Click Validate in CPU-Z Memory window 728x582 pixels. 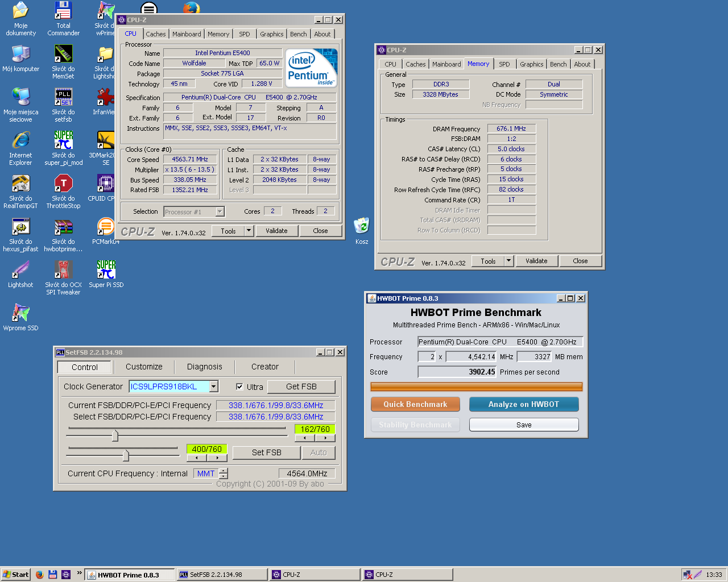[536, 261]
